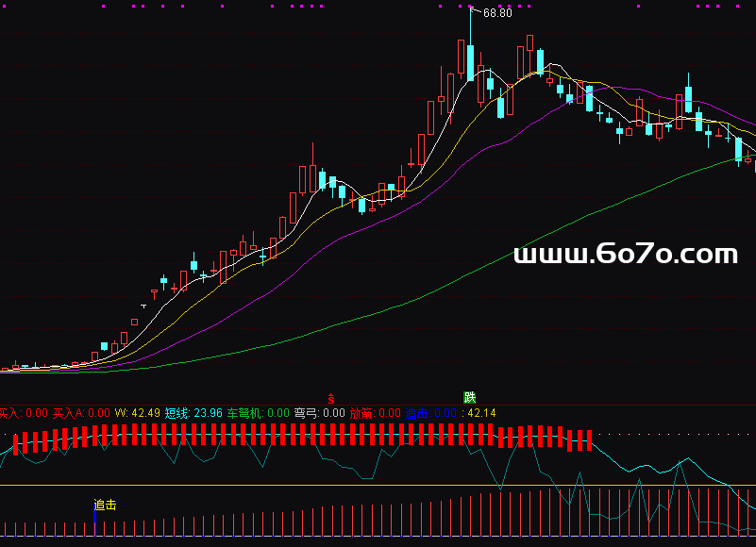
Task: Click the 追击 0.00 readout in indicator legend
Action: pos(430,413)
